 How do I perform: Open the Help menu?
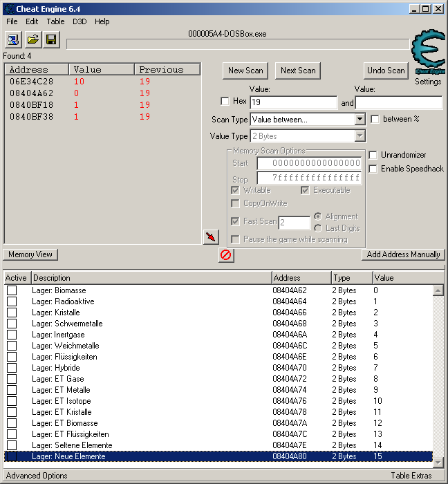[x=102, y=21]
